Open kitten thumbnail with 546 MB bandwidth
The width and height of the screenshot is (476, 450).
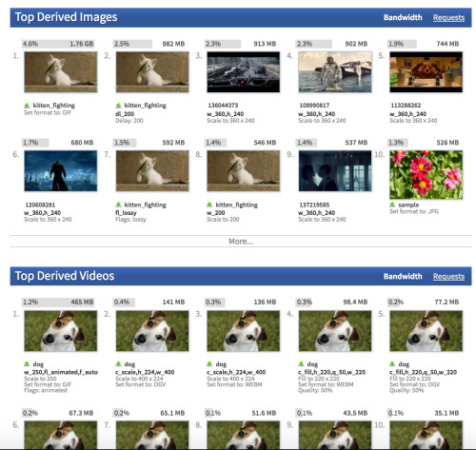(244, 171)
